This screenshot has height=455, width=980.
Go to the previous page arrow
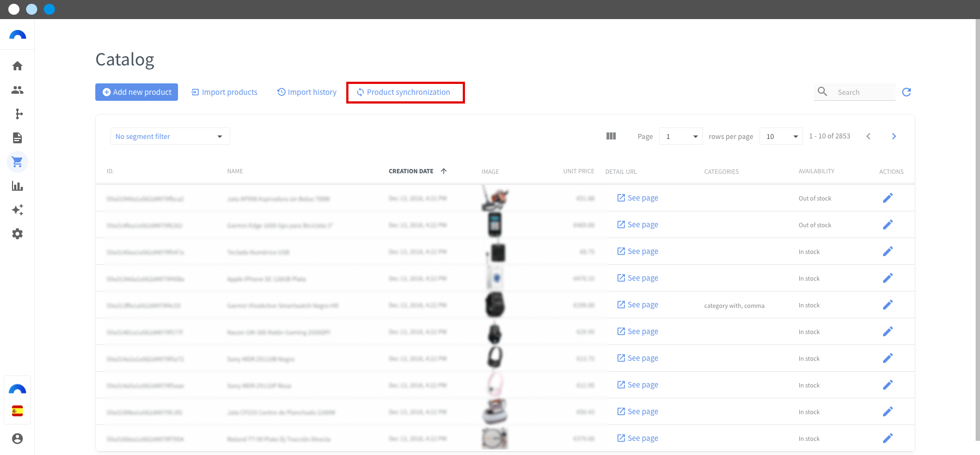tap(868, 136)
